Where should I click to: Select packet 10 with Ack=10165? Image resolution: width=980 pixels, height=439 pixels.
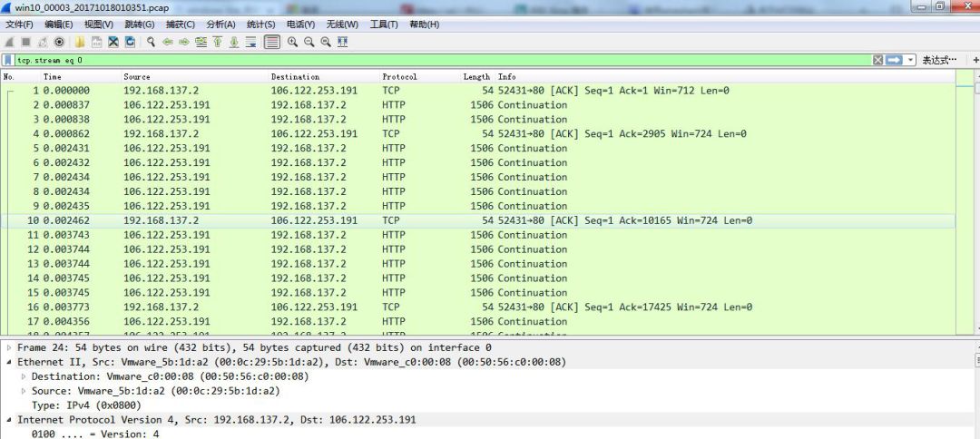[x=477, y=220]
